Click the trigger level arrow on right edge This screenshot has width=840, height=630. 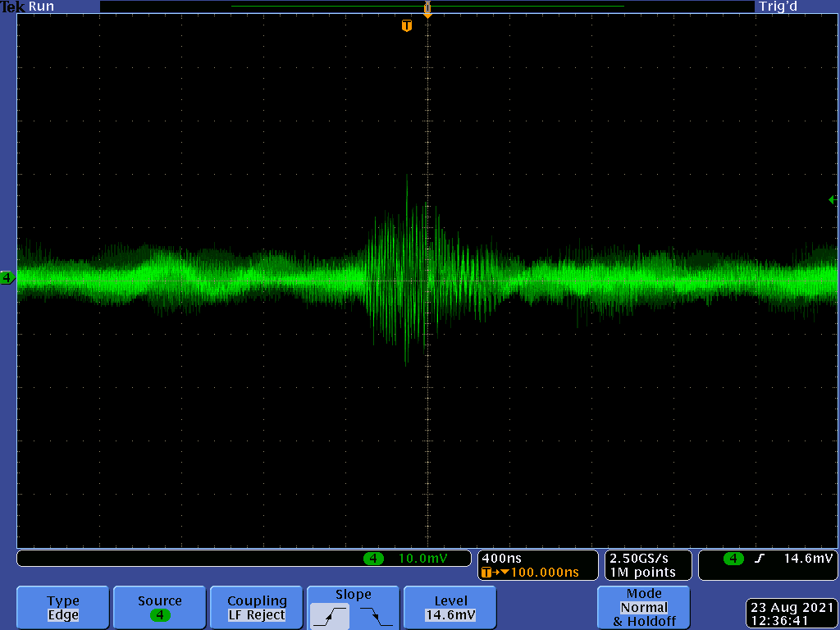click(x=833, y=199)
